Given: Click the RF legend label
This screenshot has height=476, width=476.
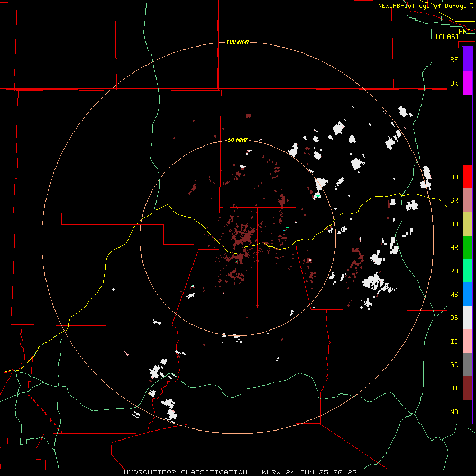Looking at the screenshot, I should click(454, 59).
